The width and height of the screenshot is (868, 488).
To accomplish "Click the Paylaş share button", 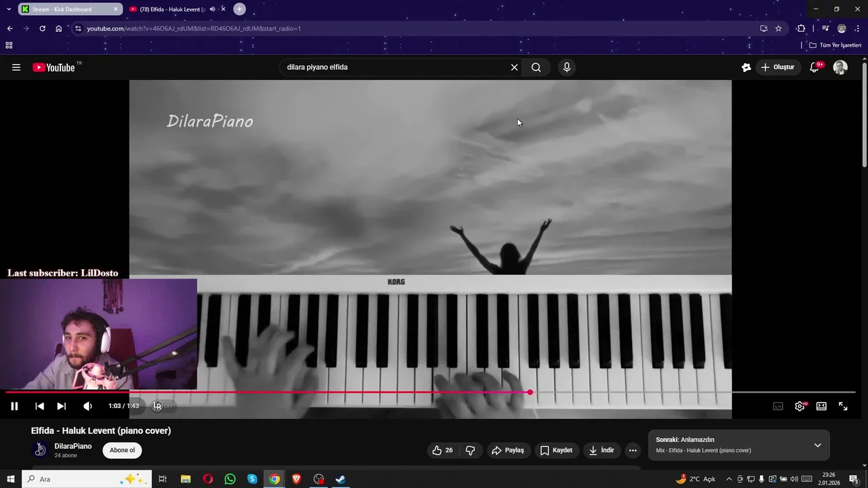I will (508, 450).
